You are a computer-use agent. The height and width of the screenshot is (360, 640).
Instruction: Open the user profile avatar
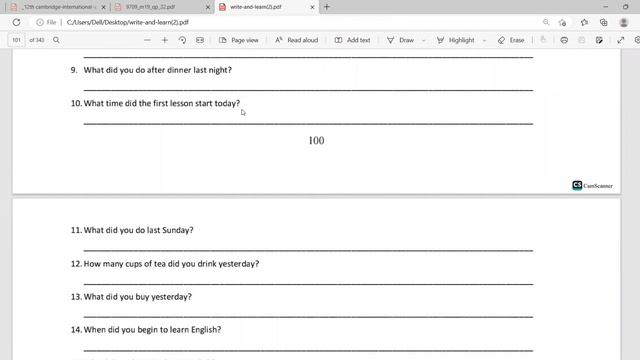(x=624, y=22)
